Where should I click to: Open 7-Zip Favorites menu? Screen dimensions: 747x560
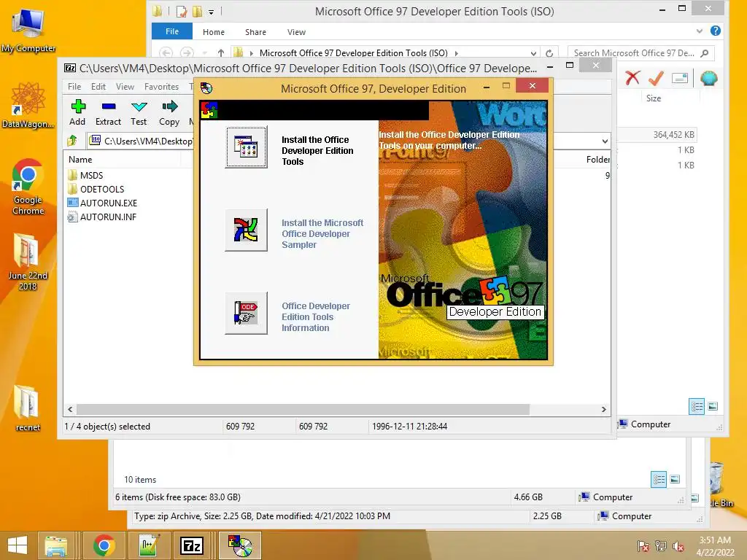coord(161,87)
